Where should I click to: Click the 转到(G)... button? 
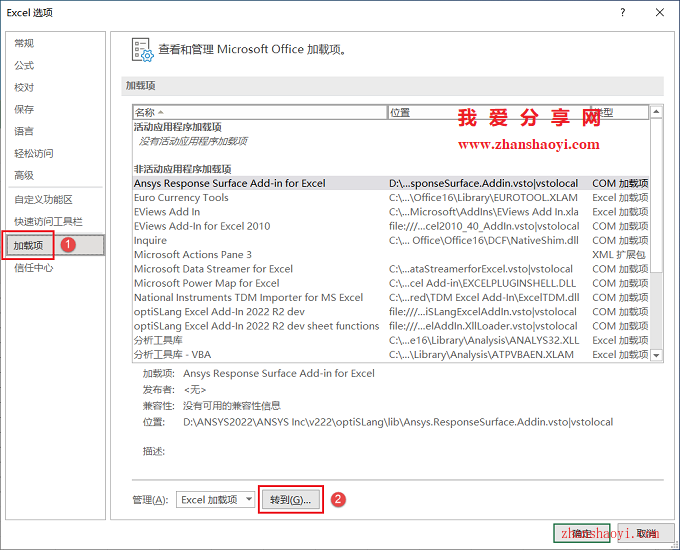(x=291, y=500)
